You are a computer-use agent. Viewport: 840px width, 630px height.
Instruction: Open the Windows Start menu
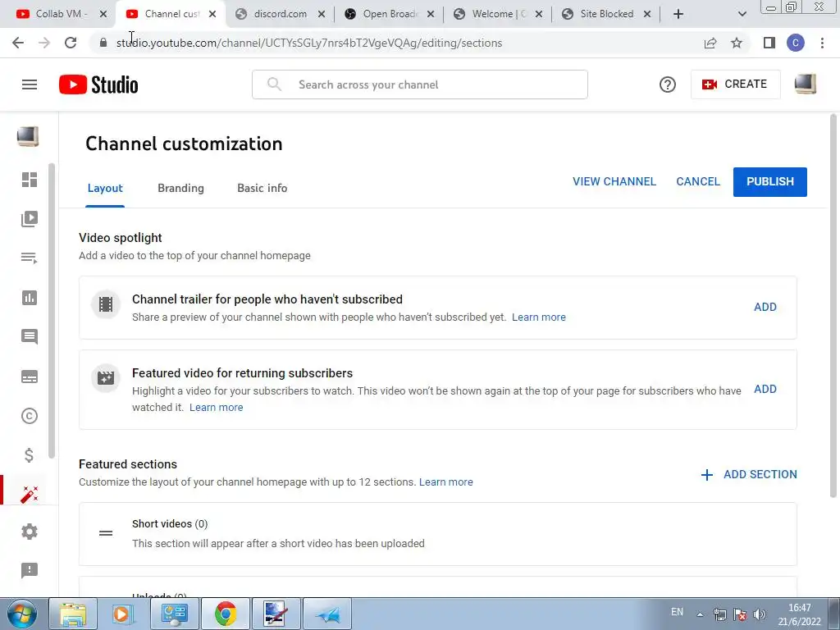pyautogui.click(x=21, y=614)
